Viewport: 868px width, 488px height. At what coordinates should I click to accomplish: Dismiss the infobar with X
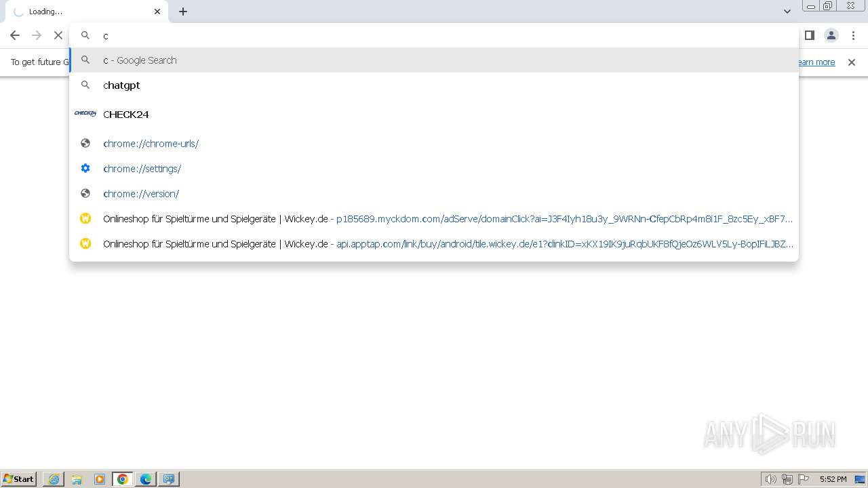[x=852, y=62]
